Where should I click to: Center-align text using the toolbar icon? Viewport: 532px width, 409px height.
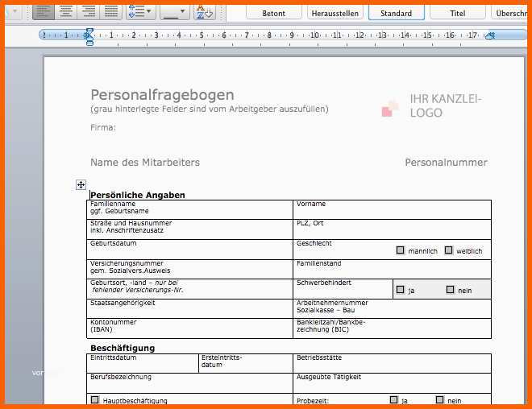(x=66, y=12)
